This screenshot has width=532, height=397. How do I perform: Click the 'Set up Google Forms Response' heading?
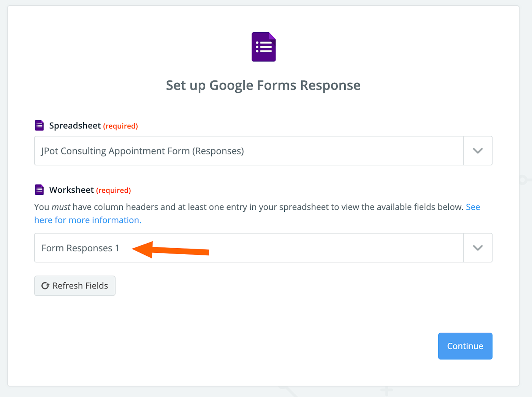(x=263, y=85)
